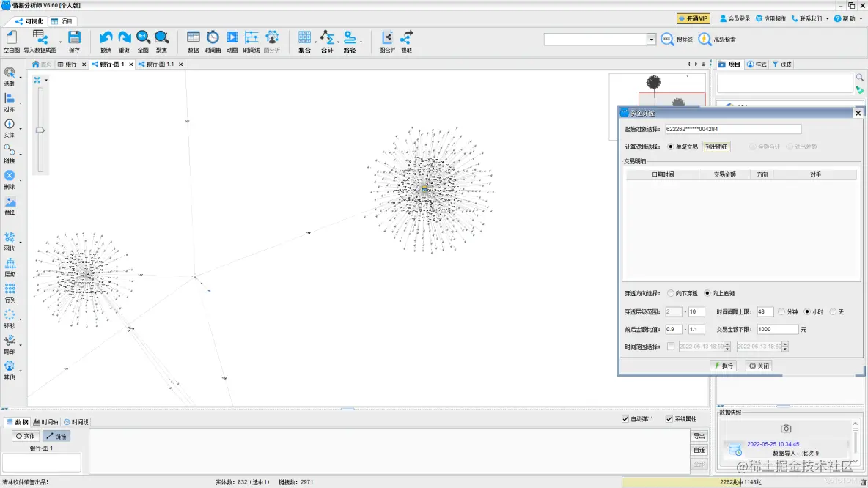Image resolution: width=868 pixels, height=488 pixels.
Task: Toggle the system attributes checkbox (系统属性)
Action: pos(669,419)
